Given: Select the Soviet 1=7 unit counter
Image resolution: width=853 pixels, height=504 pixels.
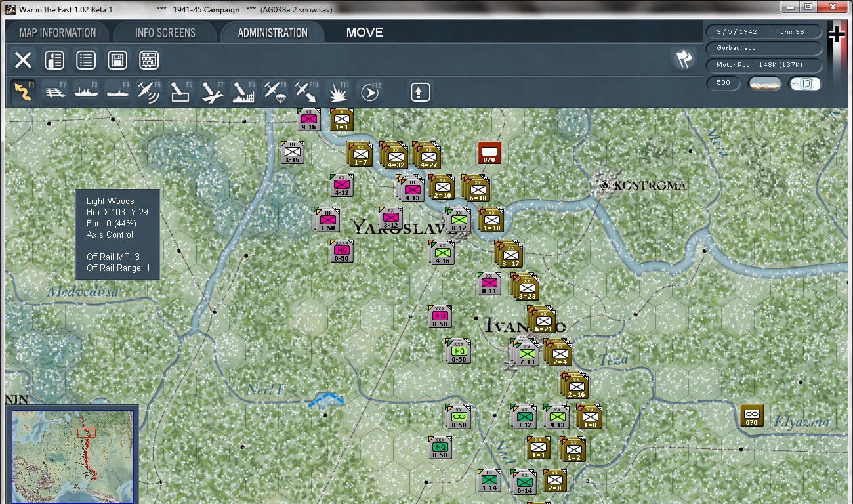Looking at the screenshot, I should pos(360,155).
